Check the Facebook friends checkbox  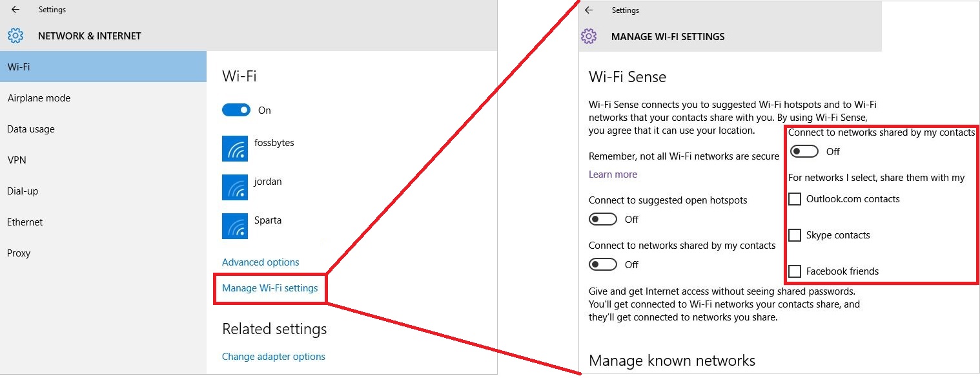click(795, 271)
